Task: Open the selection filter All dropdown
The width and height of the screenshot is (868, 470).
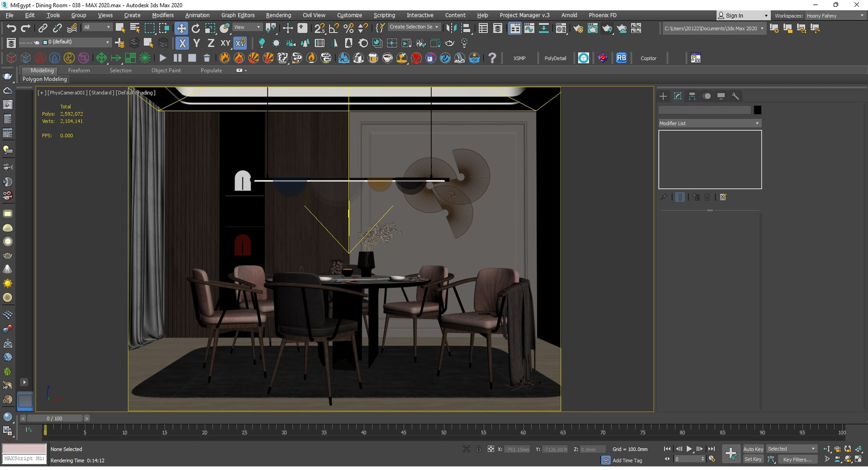Action: [x=97, y=27]
